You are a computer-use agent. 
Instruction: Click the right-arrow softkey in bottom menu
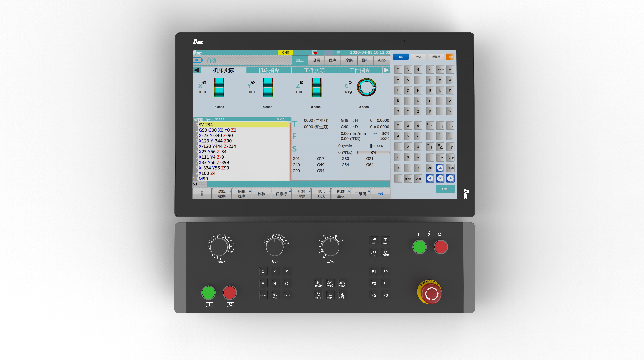pos(380,194)
